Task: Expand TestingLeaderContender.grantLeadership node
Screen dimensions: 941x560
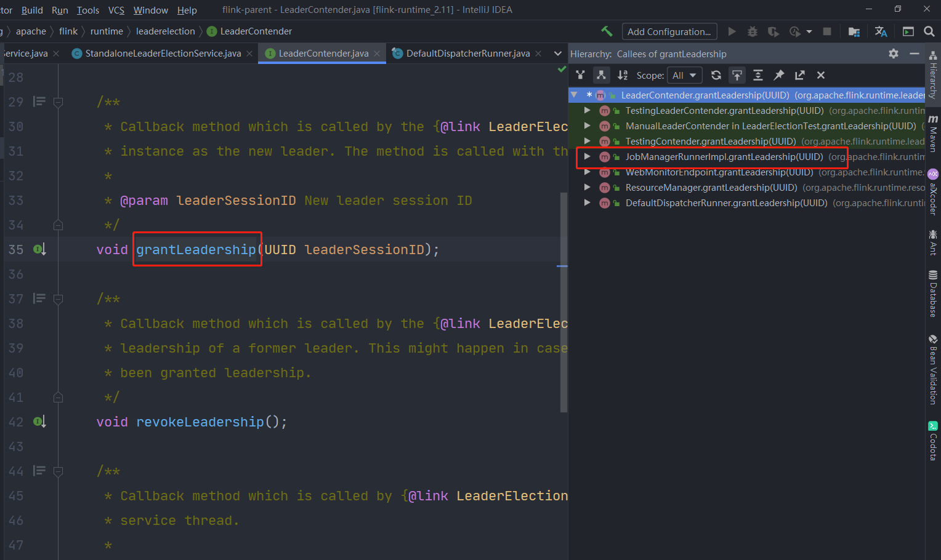Action: [x=588, y=110]
